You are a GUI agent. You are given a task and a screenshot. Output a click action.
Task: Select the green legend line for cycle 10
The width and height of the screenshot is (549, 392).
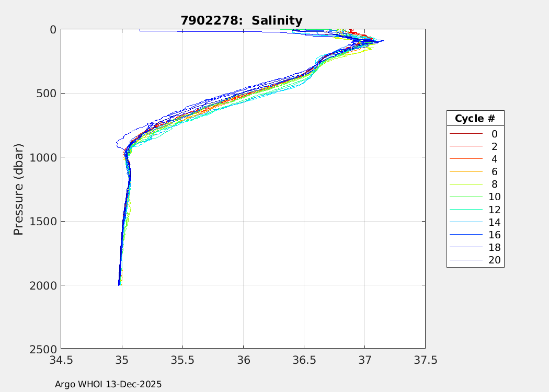pos(465,197)
